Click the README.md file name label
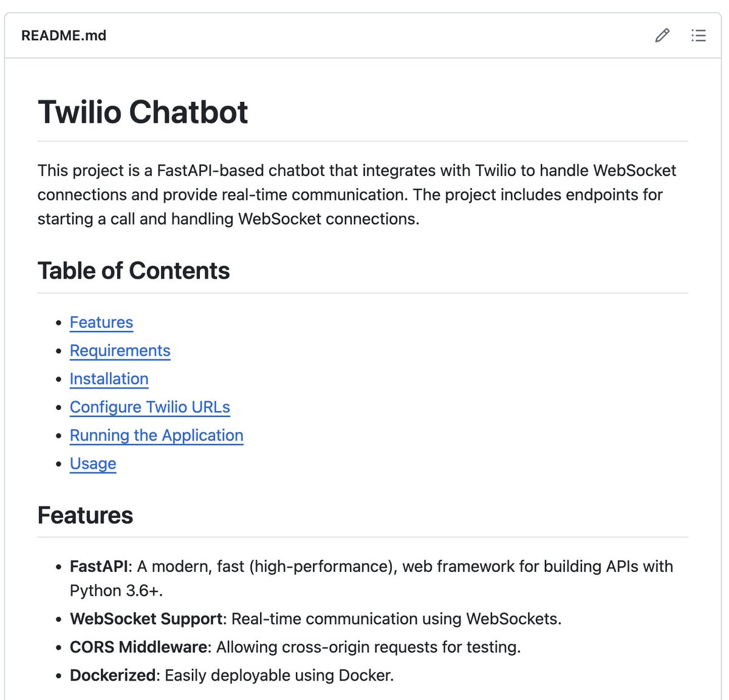This screenshot has height=700, width=729. (x=64, y=35)
